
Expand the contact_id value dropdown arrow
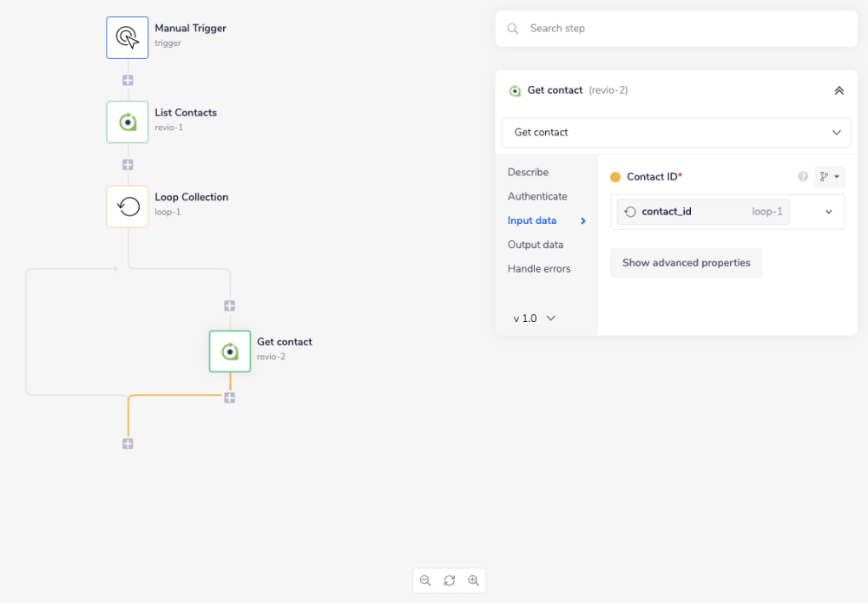[828, 212]
